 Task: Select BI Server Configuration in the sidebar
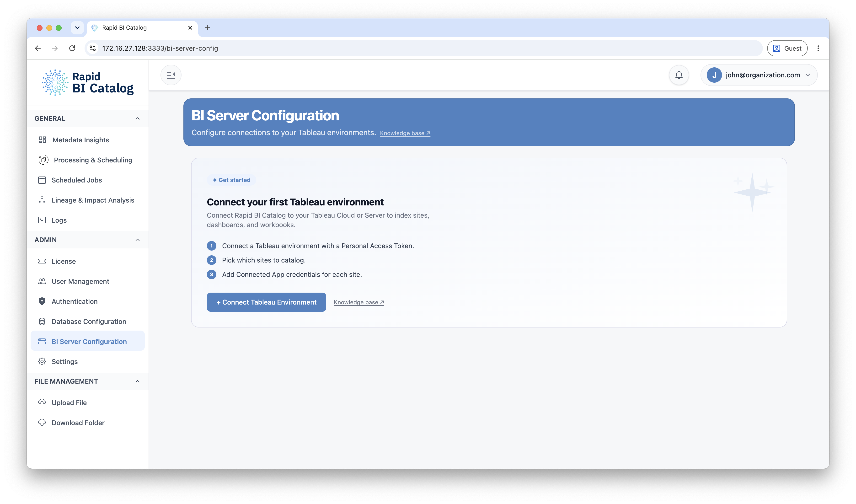(x=88, y=341)
